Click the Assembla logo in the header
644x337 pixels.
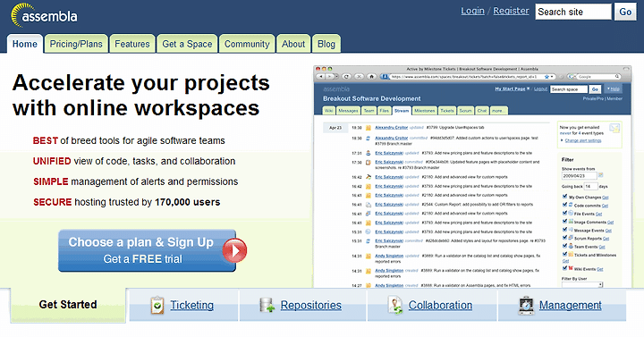click(x=44, y=15)
